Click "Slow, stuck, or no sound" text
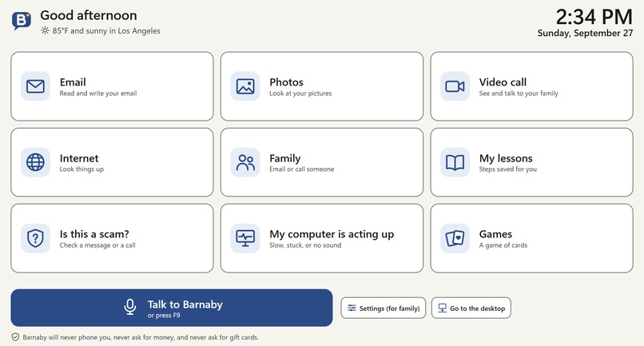Image resolution: width=644 pixels, height=346 pixels. coord(305,245)
